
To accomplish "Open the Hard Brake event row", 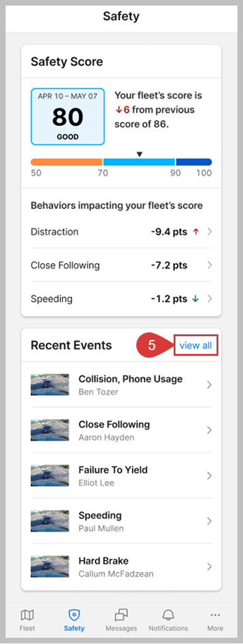I will (x=121, y=567).
